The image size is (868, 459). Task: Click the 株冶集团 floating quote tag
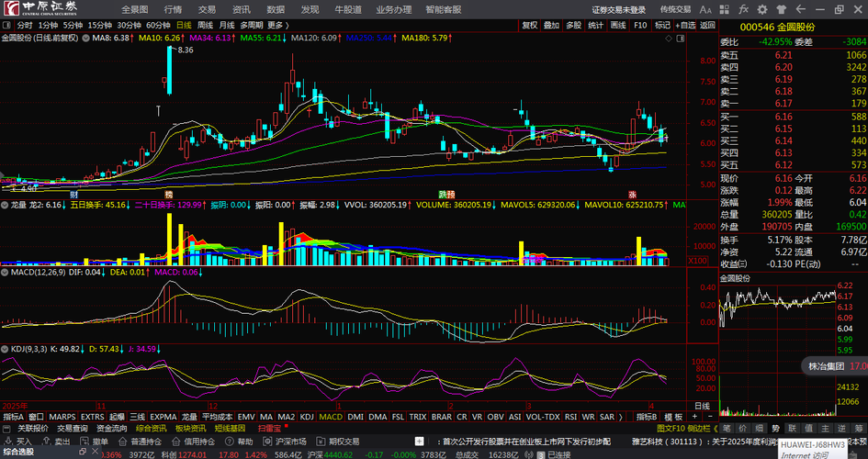point(835,366)
